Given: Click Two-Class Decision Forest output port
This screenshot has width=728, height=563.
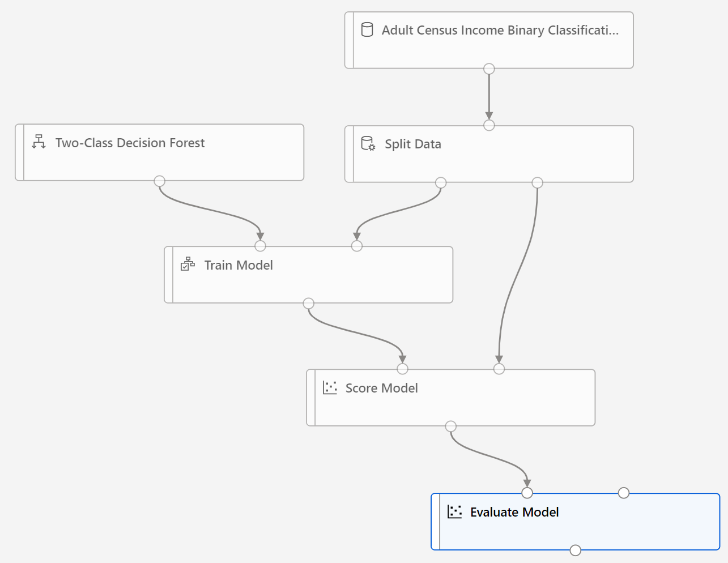Looking at the screenshot, I should 160,181.
